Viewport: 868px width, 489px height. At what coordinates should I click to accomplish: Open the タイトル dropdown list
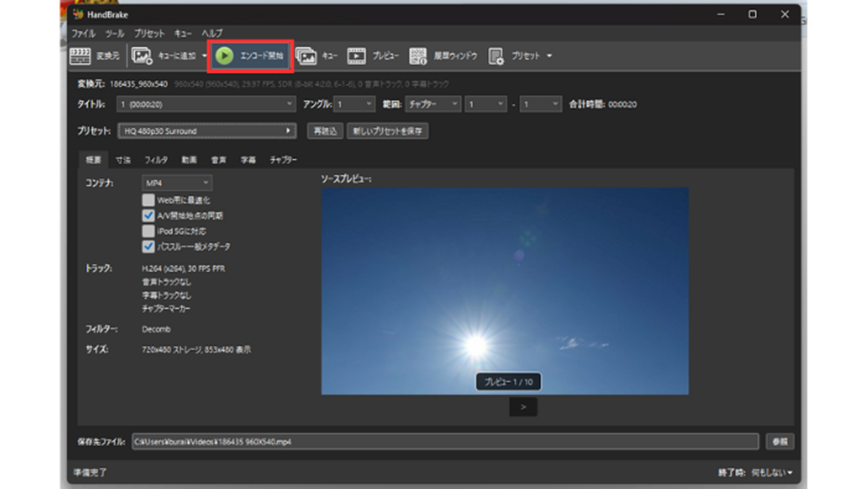(x=206, y=104)
